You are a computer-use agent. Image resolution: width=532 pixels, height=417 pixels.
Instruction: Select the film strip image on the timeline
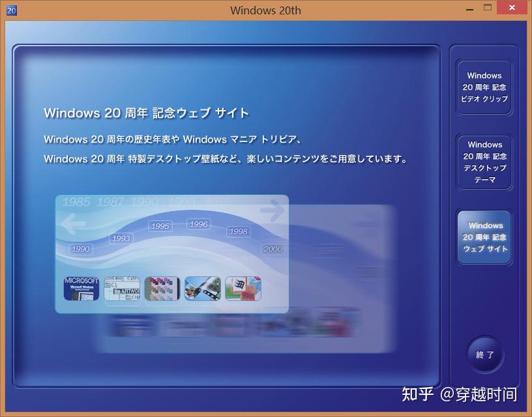(202, 289)
